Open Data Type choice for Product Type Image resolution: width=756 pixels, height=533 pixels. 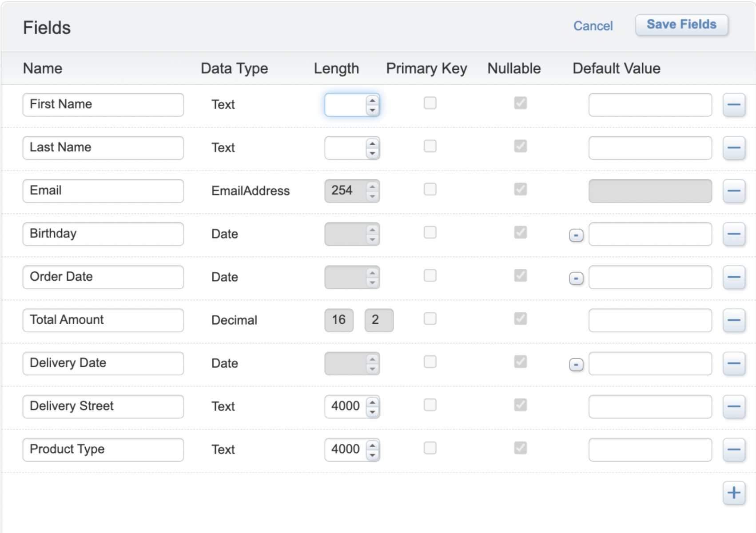[223, 449]
